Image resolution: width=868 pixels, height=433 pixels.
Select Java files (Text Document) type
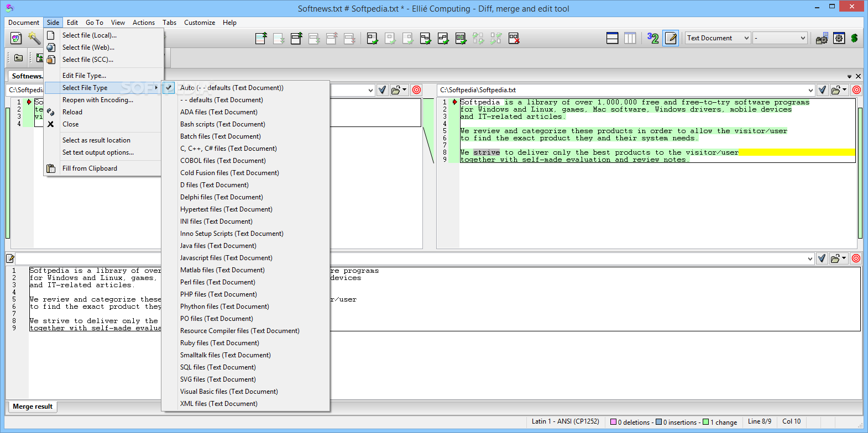[x=245, y=246]
